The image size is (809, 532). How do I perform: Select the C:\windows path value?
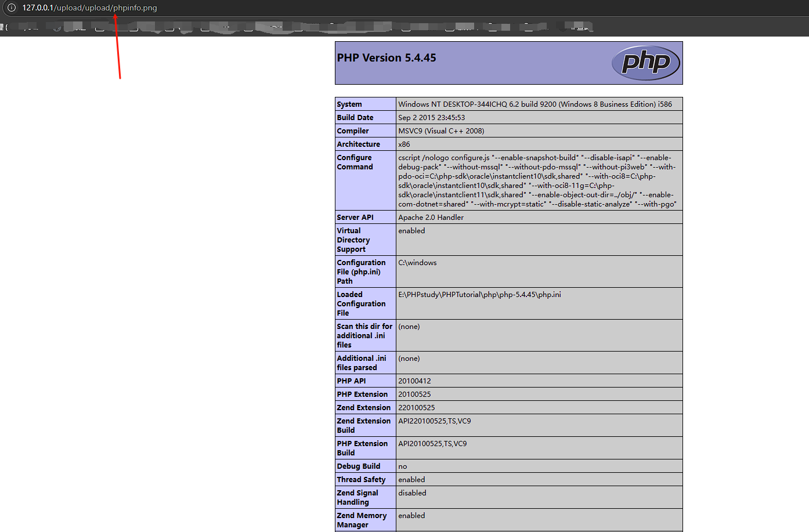417,263
